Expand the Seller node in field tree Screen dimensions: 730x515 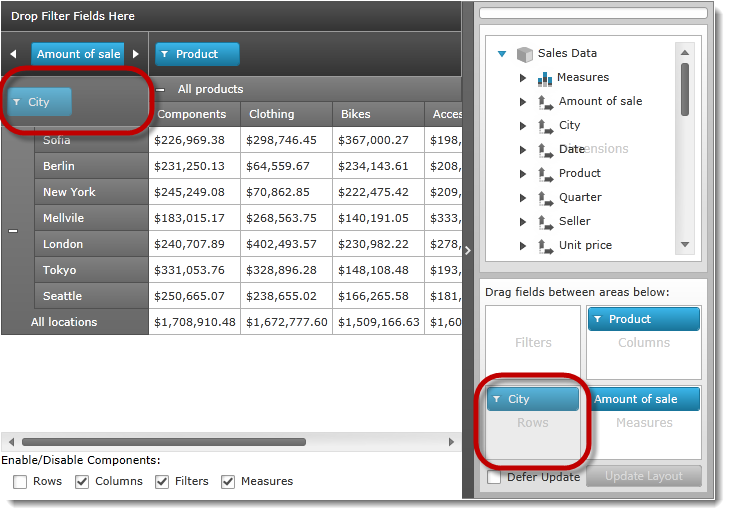coord(522,221)
